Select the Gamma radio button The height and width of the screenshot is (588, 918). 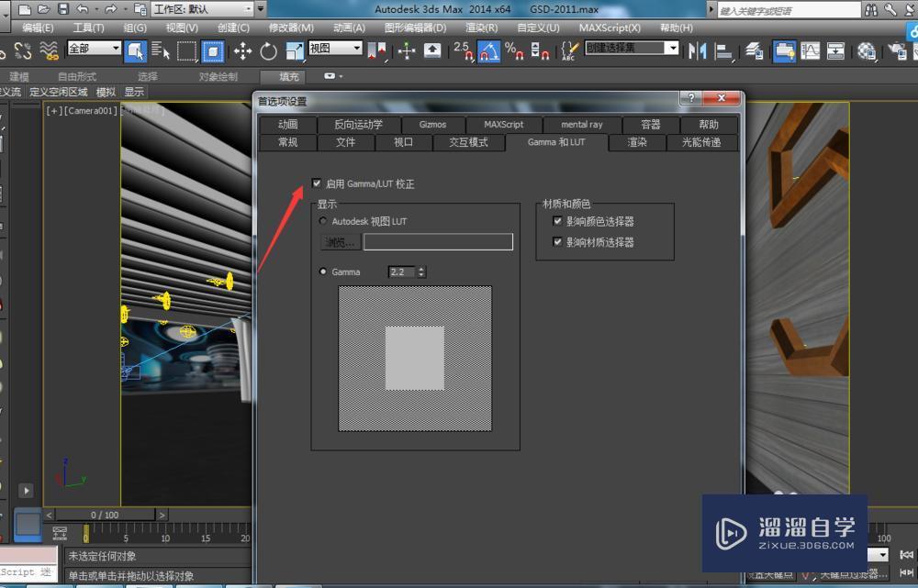pos(322,272)
